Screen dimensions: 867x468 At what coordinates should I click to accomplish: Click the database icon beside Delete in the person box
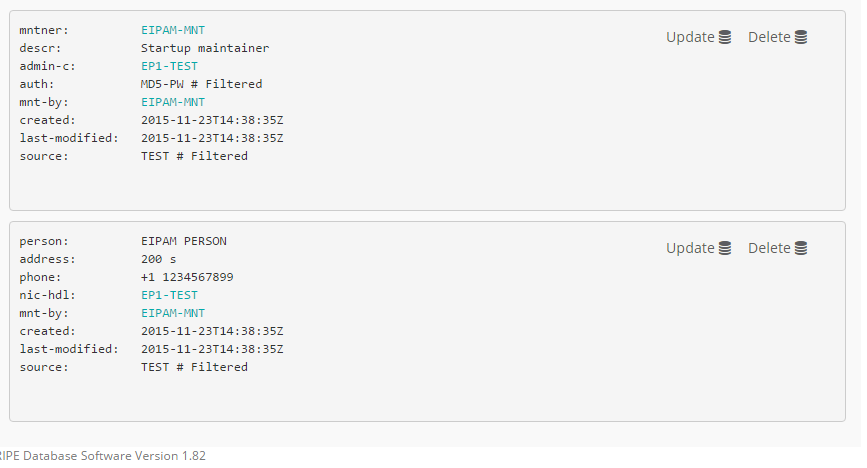(x=801, y=248)
